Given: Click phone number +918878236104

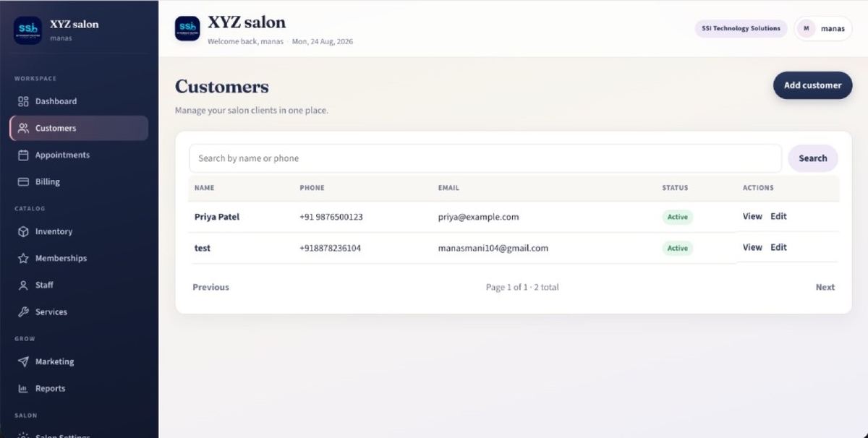Looking at the screenshot, I should 330,248.
